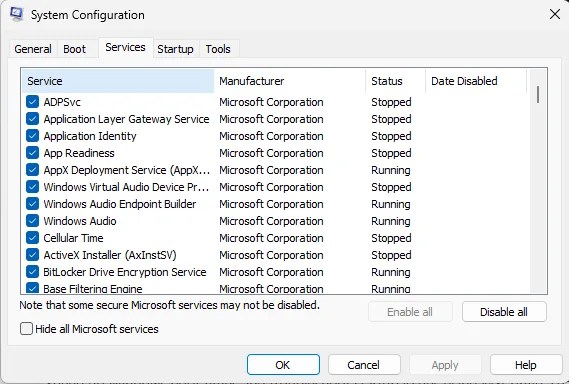Sort by the Manufacturer column header
569x384 pixels.
click(290, 81)
